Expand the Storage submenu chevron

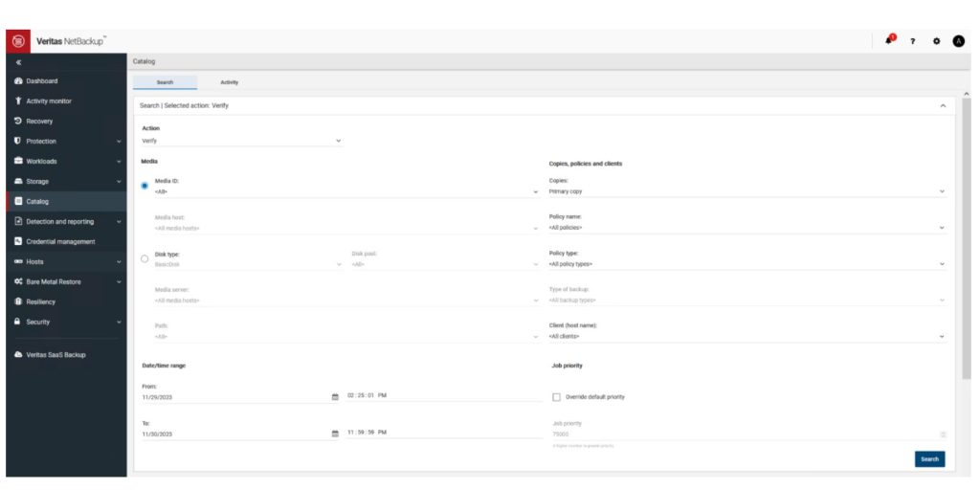(119, 181)
